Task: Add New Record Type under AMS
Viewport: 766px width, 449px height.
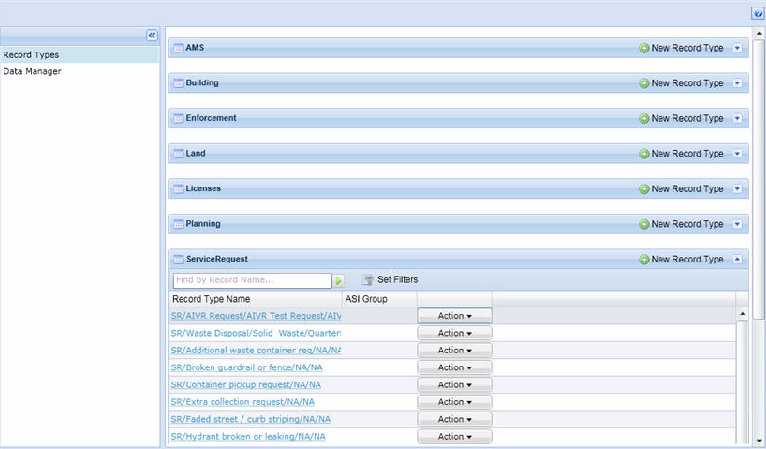Action: pos(681,48)
